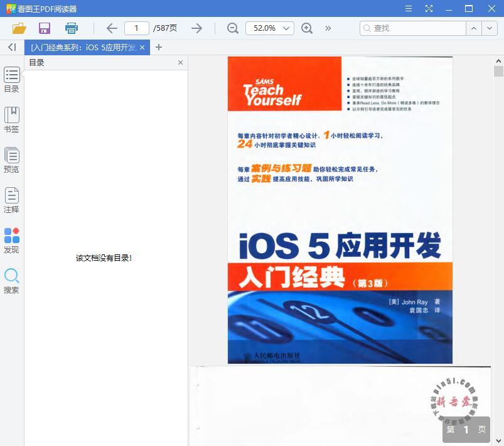Minimize the PDF reader window
The image size is (504, 446).
click(x=449, y=9)
